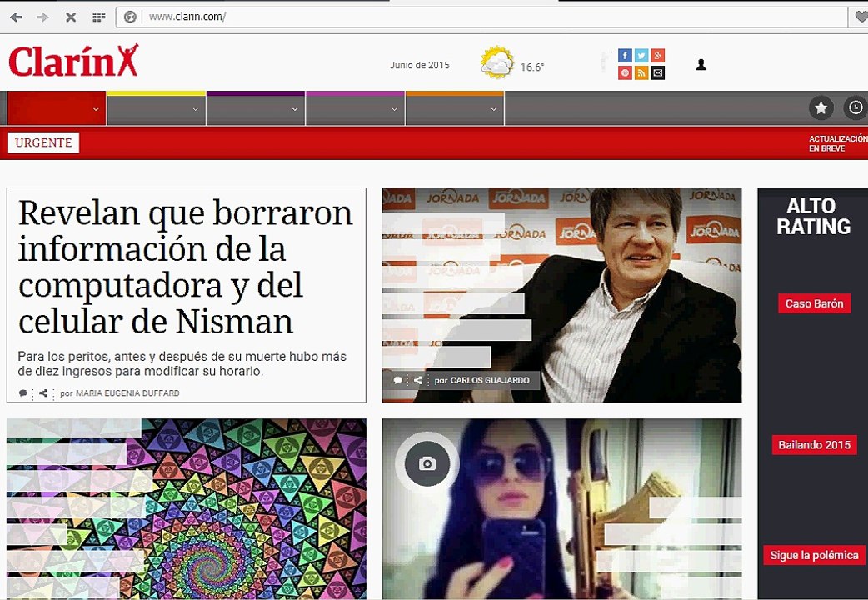Open the Caso Barón tag
Viewport: 868px width, 600px height.
pos(815,303)
